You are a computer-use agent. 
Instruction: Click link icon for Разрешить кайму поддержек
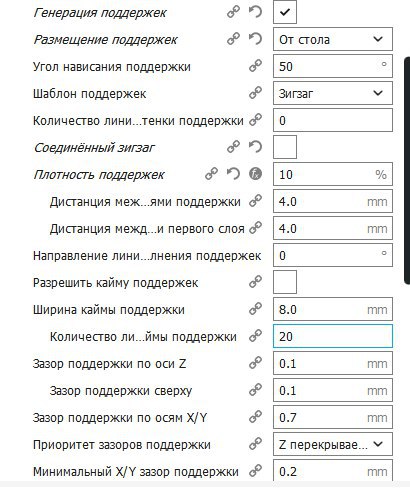[x=255, y=282]
